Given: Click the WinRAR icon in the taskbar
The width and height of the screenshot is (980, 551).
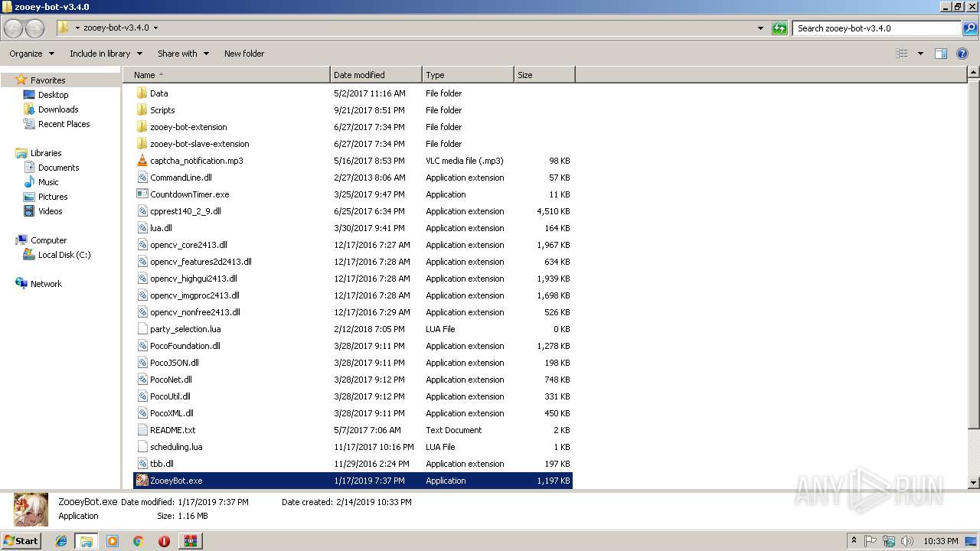Looking at the screenshot, I should [190, 541].
